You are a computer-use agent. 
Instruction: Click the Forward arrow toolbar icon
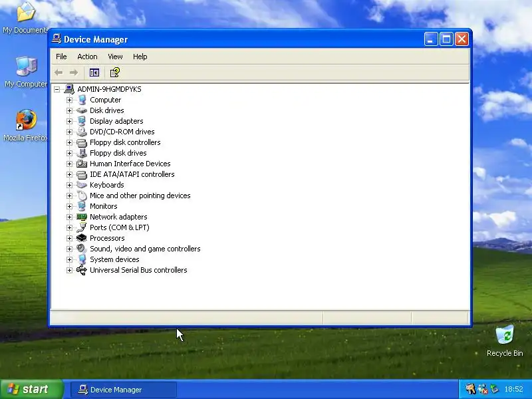pyautogui.click(x=74, y=72)
